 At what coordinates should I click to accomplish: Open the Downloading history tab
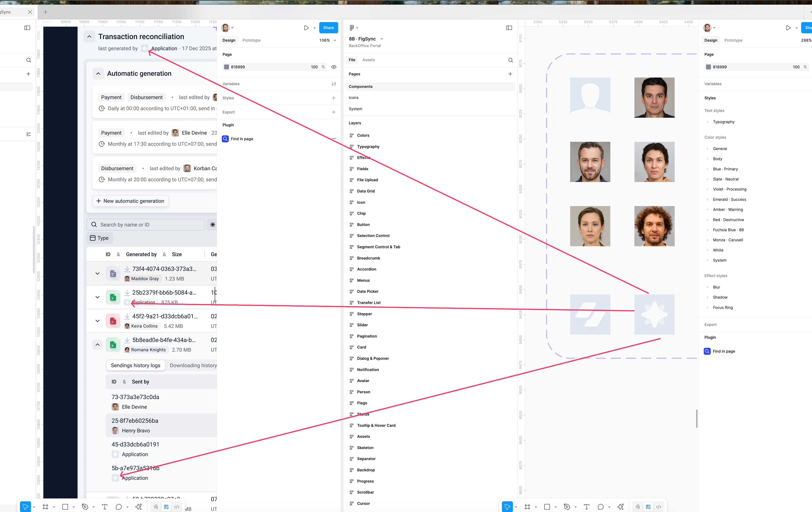193,365
